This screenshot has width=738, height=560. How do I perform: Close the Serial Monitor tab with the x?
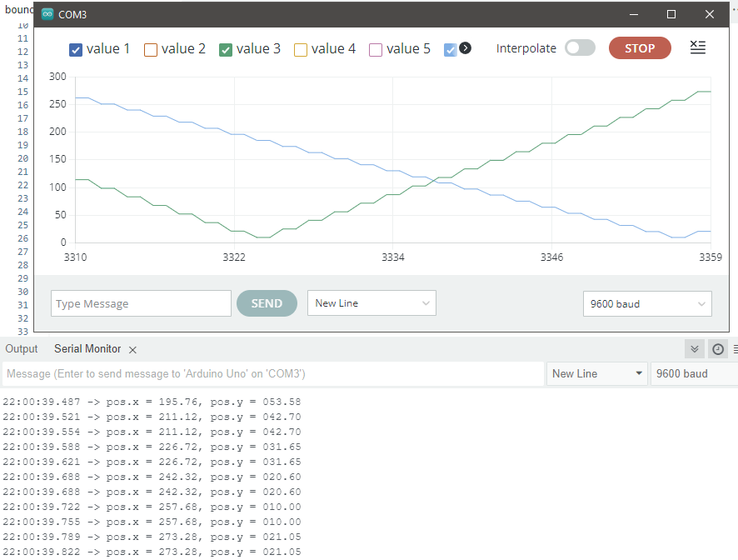(132, 350)
